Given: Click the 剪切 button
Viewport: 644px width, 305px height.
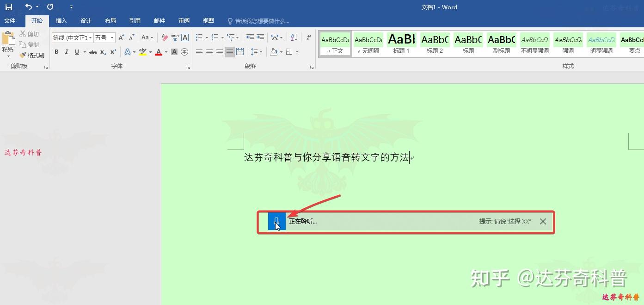Looking at the screenshot, I should [x=29, y=34].
